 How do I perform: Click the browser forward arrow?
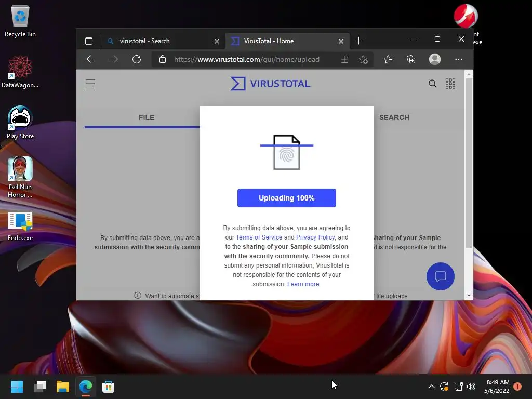[114, 59]
